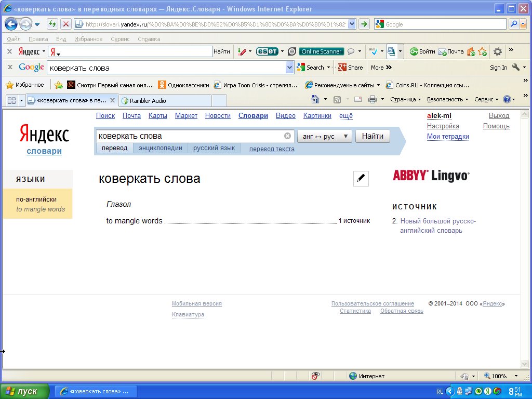Open the Правка menu
This screenshot has height=399, width=532.
point(38,39)
